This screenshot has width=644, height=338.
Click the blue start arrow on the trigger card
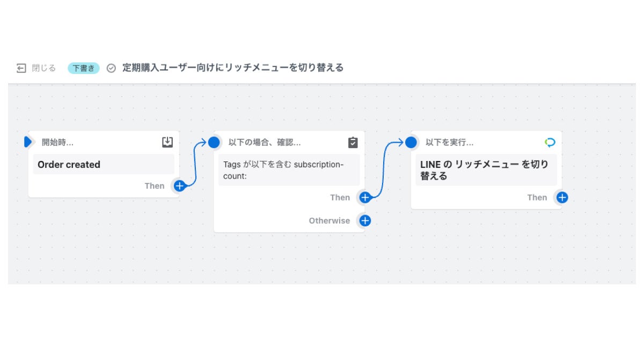pos(27,142)
